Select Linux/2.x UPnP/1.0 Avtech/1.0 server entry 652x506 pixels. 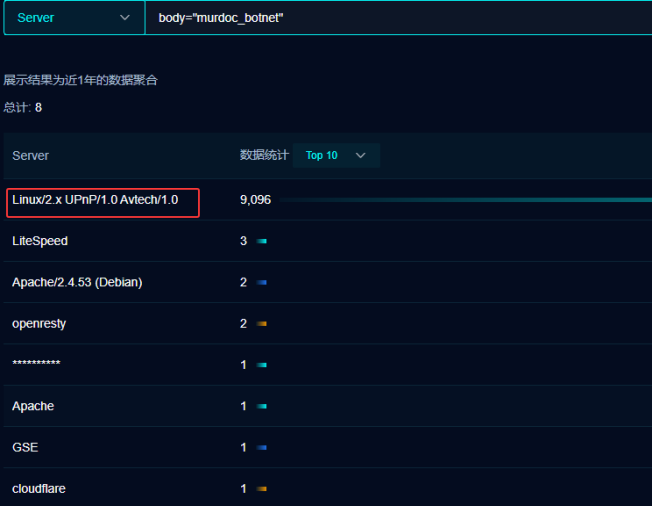point(95,200)
